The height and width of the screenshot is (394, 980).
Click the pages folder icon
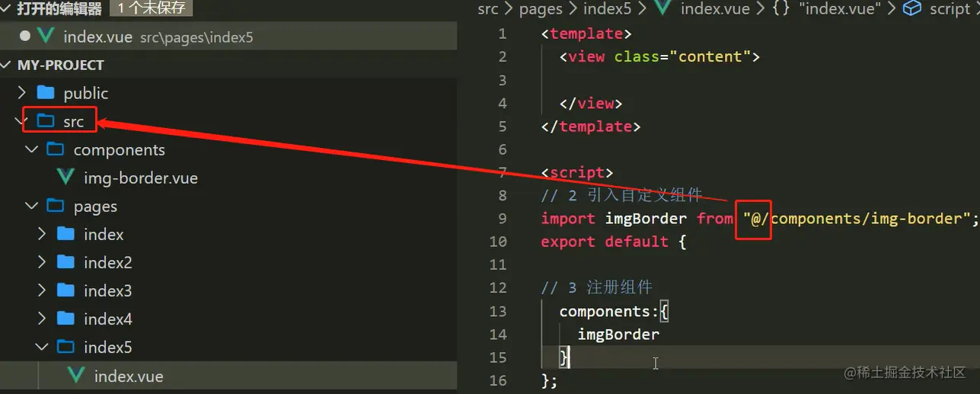(55, 206)
